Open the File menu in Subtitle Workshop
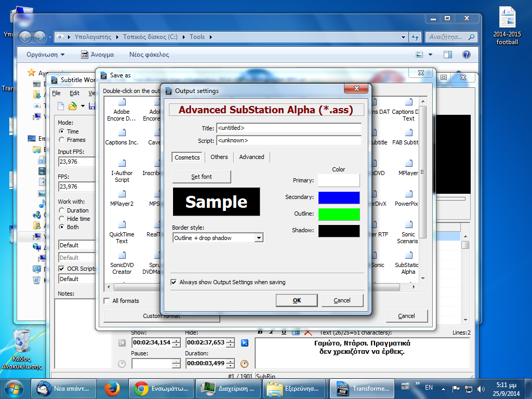The width and height of the screenshot is (532, 399). tap(56, 93)
